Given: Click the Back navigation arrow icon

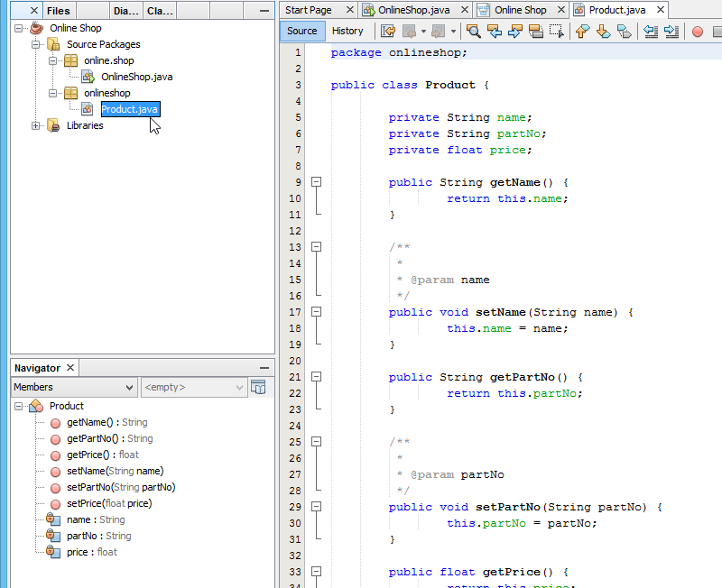Looking at the screenshot, I should [409, 32].
